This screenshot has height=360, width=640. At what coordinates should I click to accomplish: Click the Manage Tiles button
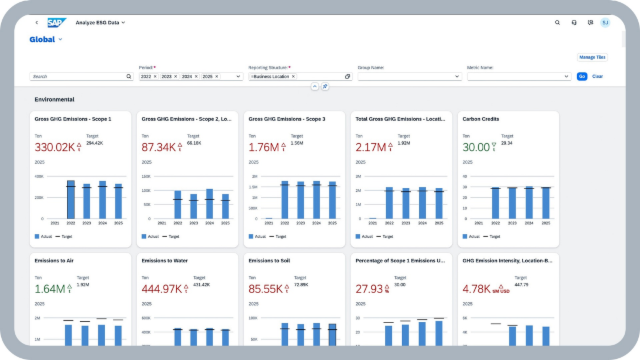tap(592, 57)
